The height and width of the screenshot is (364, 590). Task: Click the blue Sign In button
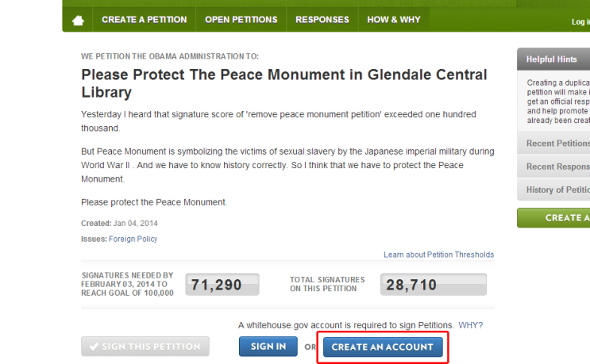click(x=268, y=347)
